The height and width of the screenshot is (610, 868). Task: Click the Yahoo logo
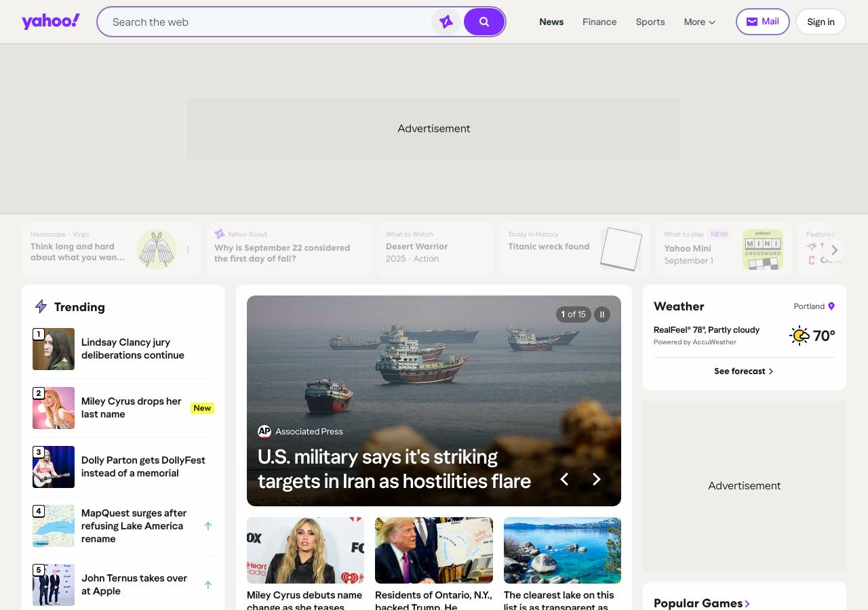click(x=51, y=22)
